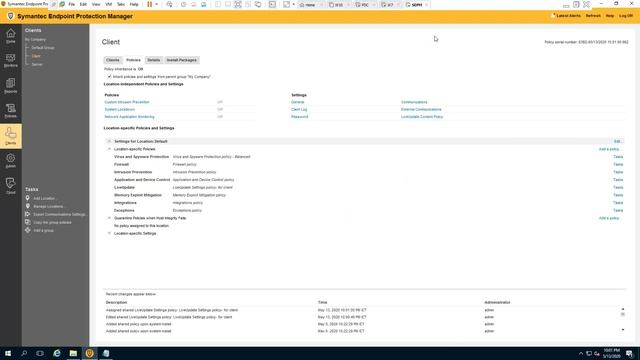Open External Communications settings link

coord(421,109)
